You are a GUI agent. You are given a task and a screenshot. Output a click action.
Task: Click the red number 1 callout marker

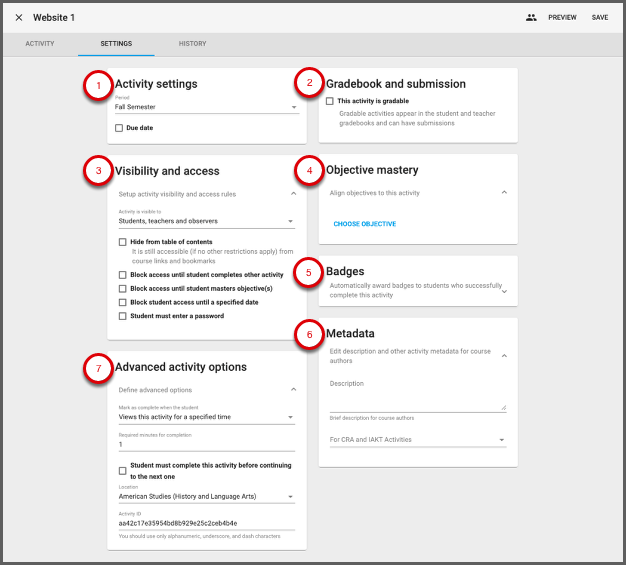click(97, 86)
